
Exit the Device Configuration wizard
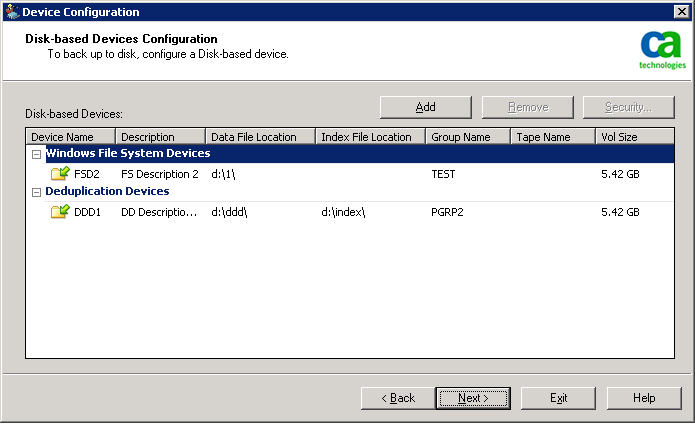[559, 398]
